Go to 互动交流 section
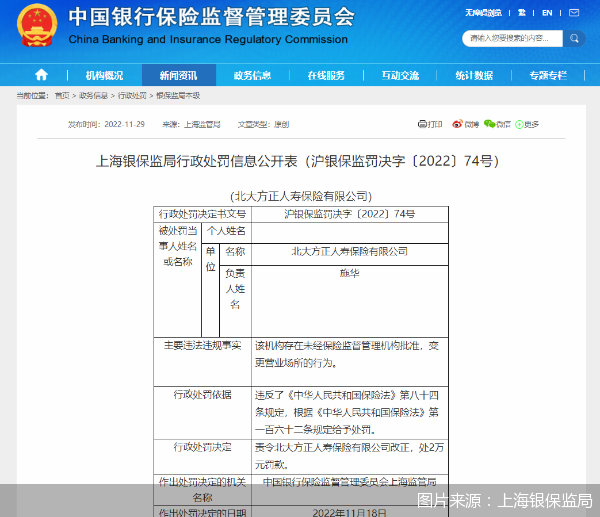Screen dimensions: 600x517 pyautogui.click(x=400, y=75)
